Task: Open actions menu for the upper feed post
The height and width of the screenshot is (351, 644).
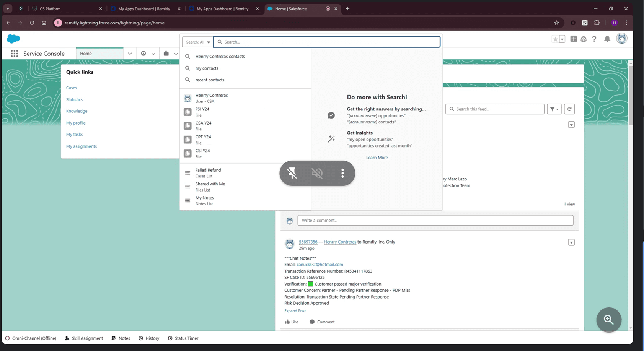Action: [571, 125]
